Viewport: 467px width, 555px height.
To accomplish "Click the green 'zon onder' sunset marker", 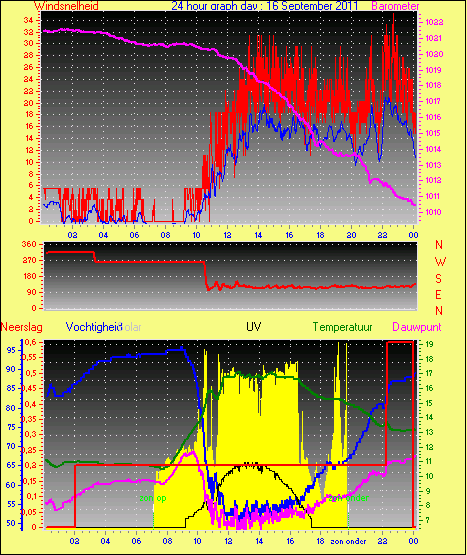I will click(349, 498).
